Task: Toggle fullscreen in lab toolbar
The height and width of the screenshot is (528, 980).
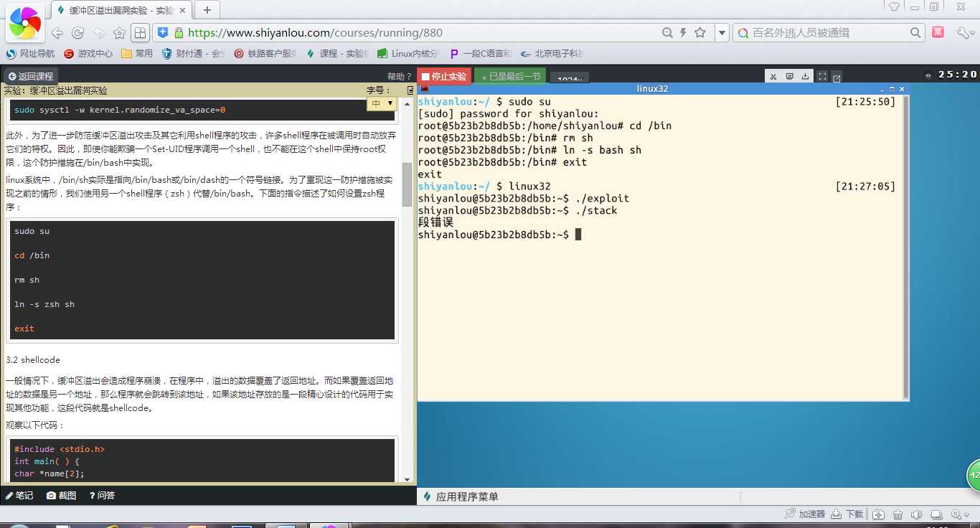Action: pyautogui.click(x=823, y=76)
